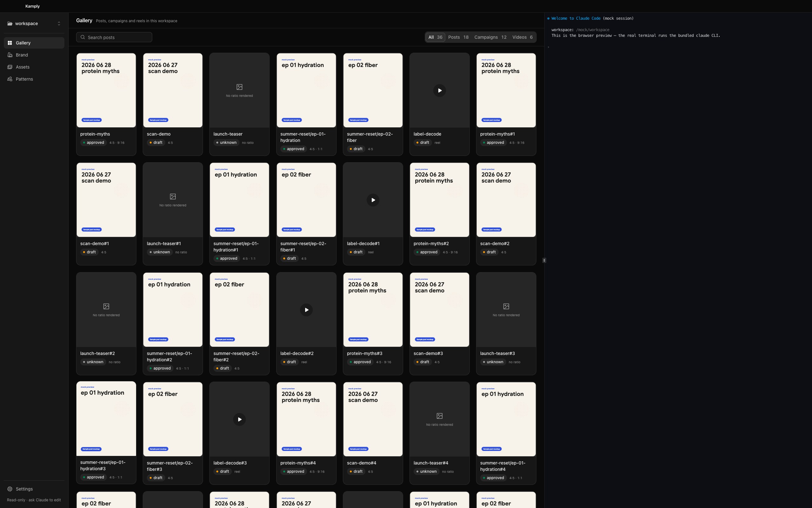The width and height of the screenshot is (812, 508).
Task: Click launch-teaser#4 placeholder image icon
Action: tap(440, 416)
